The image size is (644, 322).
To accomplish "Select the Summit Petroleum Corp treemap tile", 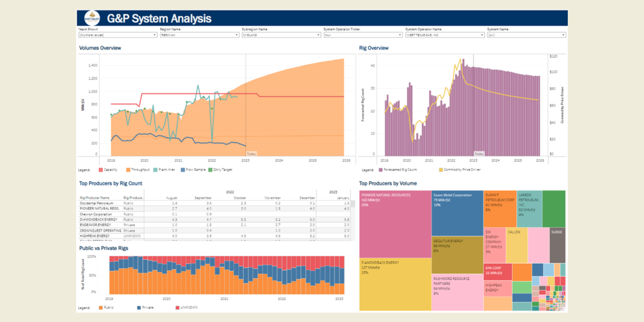I will 500,208.
